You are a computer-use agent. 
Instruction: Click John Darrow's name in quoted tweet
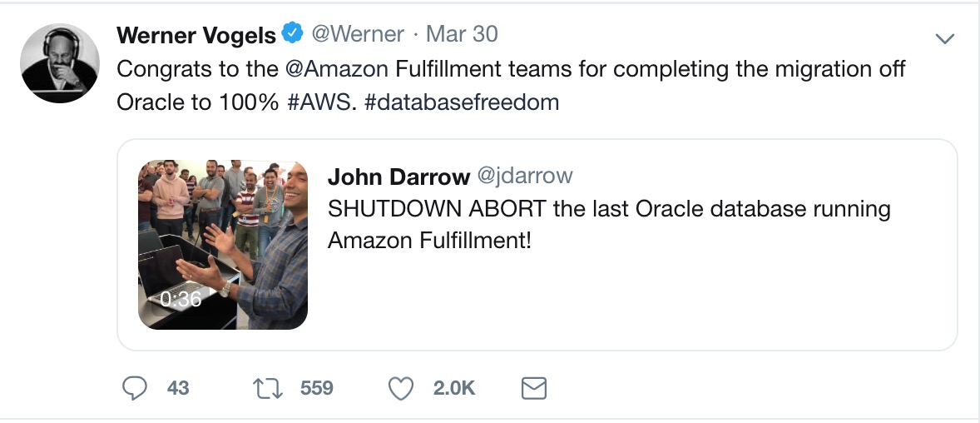tap(398, 177)
